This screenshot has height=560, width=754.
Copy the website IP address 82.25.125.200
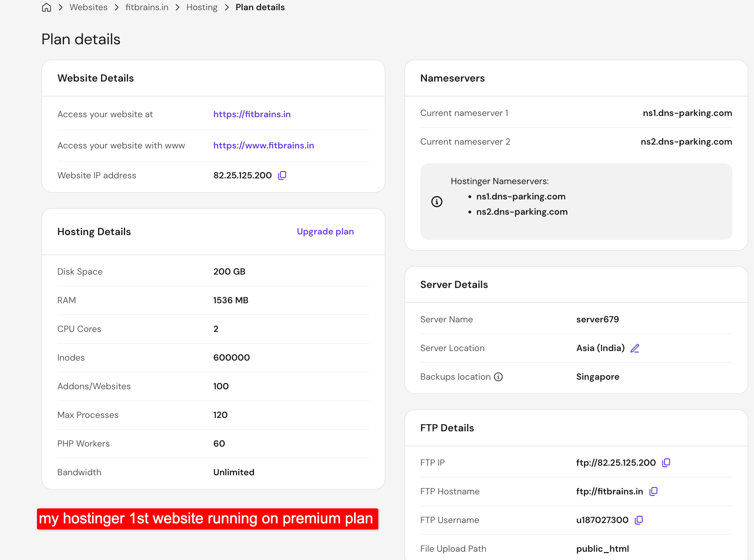(282, 175)
